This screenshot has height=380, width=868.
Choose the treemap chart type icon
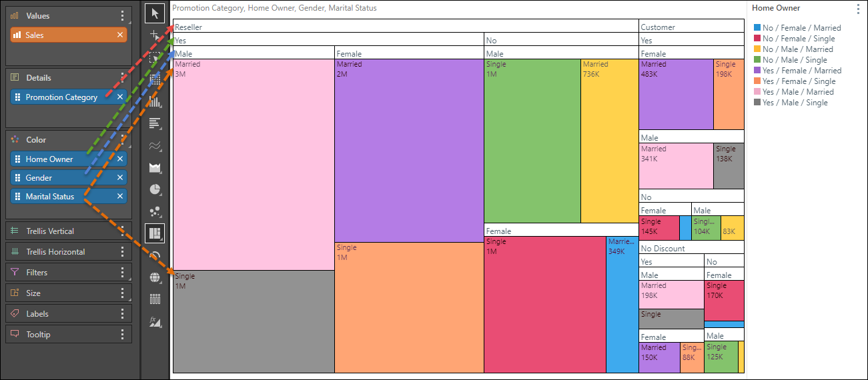pyautogui.click(x=155, y=233)
